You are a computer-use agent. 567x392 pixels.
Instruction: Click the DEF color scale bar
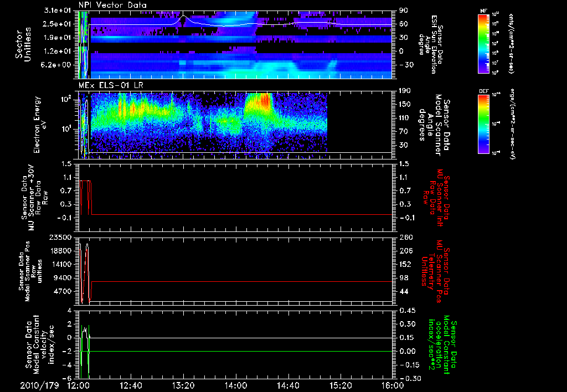pos(484,124)
